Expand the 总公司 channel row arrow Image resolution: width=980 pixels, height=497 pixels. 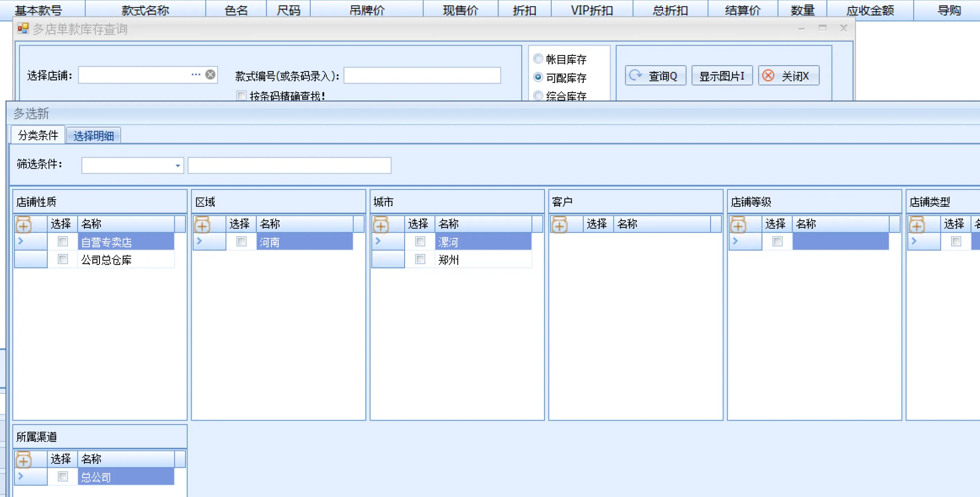pyautogui.click(x=21, y=476)
